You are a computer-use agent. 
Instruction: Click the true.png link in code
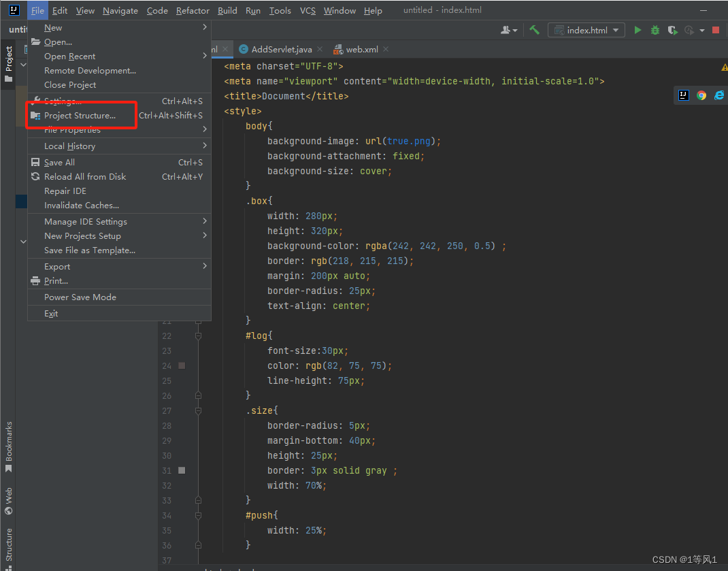click(x=409, y=142)
